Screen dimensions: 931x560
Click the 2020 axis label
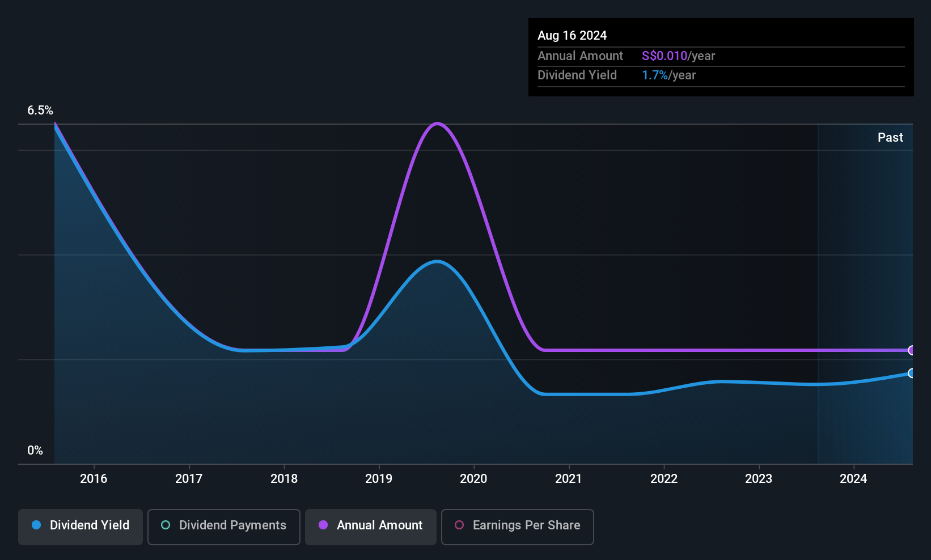click(x=473, y=478)
